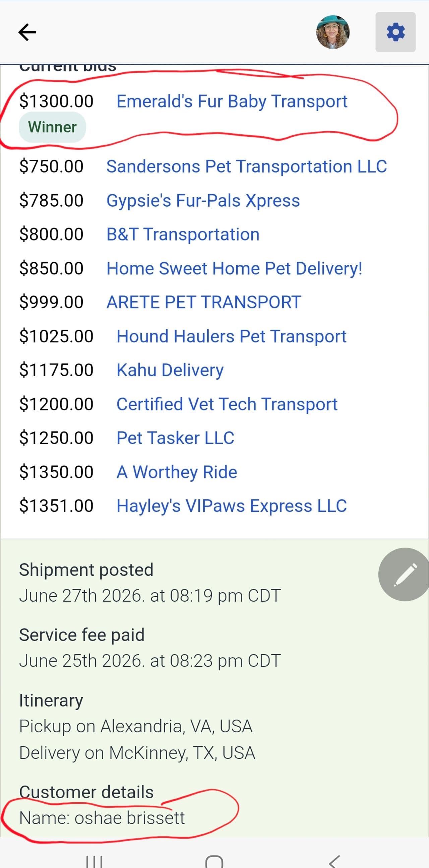This screenshot has height=868, width=429.
Task: Tap the user profile avatar
Action: (332, 32)
